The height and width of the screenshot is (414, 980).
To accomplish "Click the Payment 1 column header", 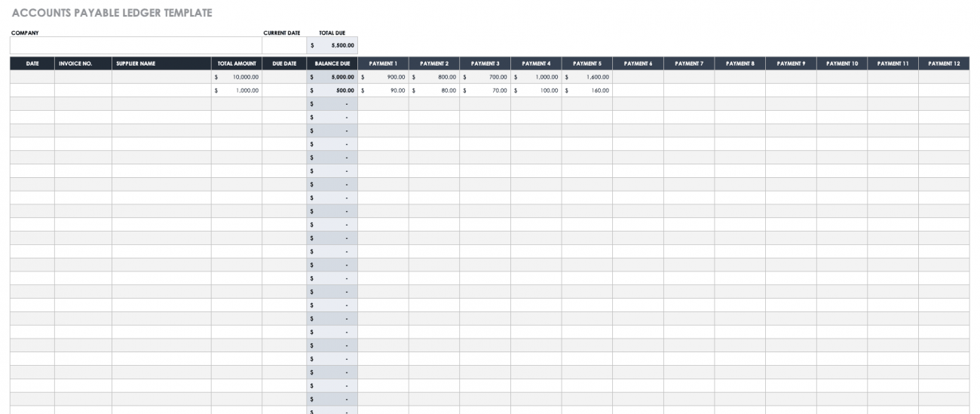I will 383,63.
